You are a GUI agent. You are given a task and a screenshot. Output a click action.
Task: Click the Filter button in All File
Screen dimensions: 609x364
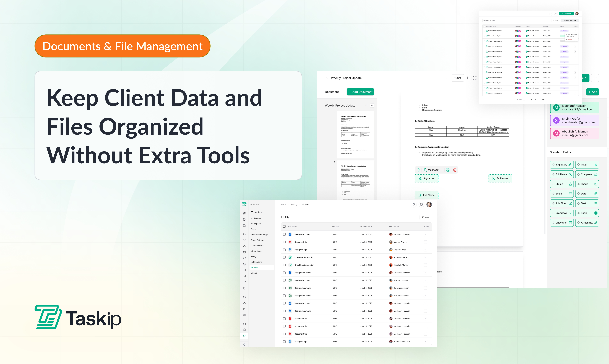click(426, 217)
